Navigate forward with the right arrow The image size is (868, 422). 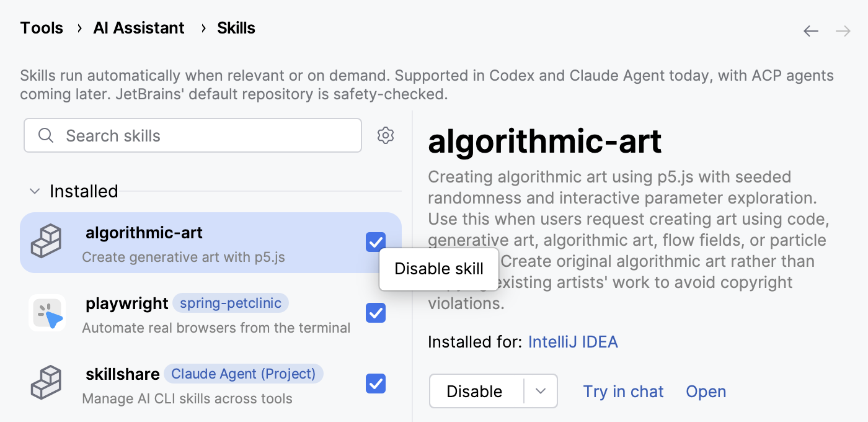pos(843,31)
